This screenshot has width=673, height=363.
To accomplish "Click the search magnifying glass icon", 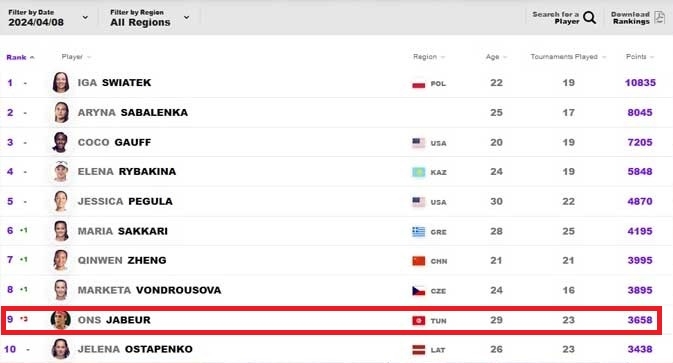I will point(589,18).
